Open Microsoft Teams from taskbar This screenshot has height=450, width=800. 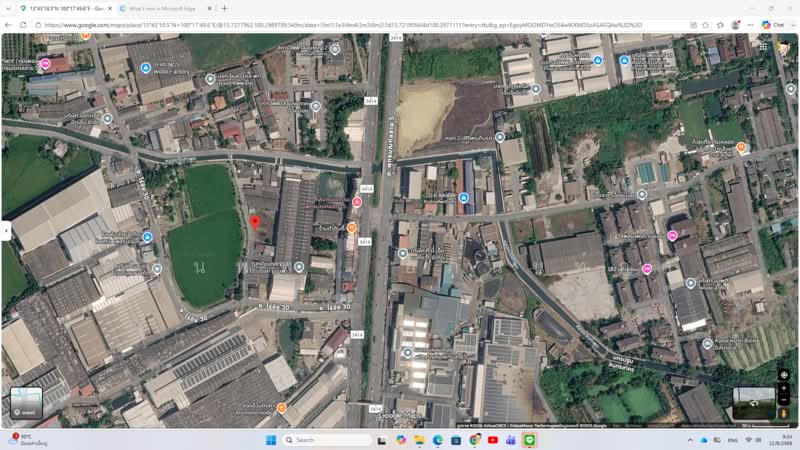511,440
